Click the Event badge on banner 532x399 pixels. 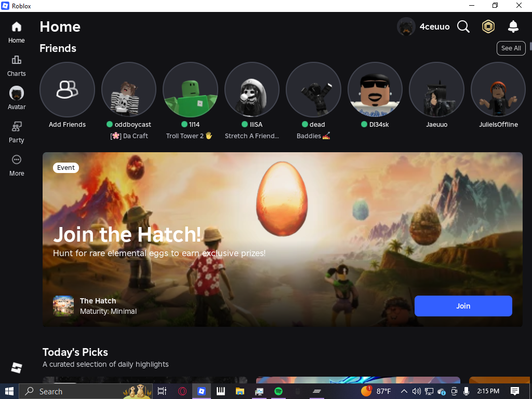[x=66, y=168]
